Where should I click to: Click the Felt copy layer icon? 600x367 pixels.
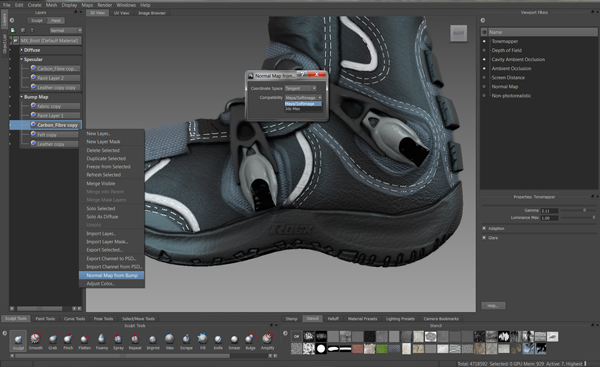point(33,134)
